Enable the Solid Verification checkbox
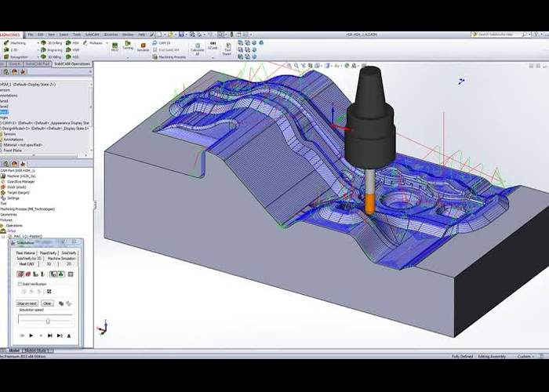Image resolution: width=549 pixels, height=392 pixels. point(19,284)
